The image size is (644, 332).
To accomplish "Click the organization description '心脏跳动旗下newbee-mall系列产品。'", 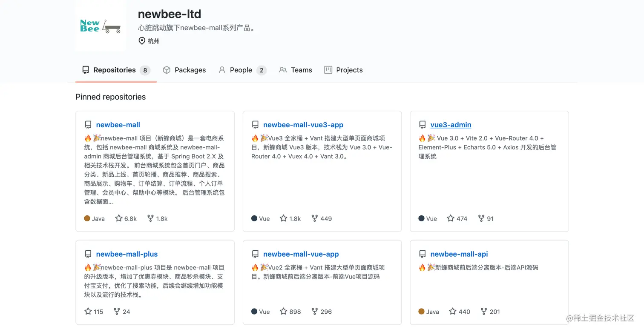I will (x=196, y=28).
